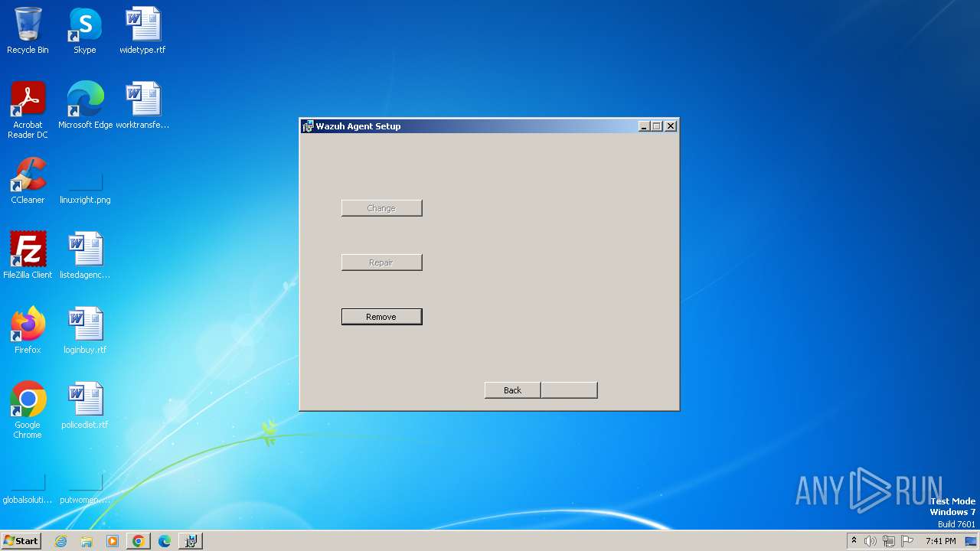980x551 pixels.
Task: Click the Remove button in Wazuh setup
Action: click(x=381, y=317)
